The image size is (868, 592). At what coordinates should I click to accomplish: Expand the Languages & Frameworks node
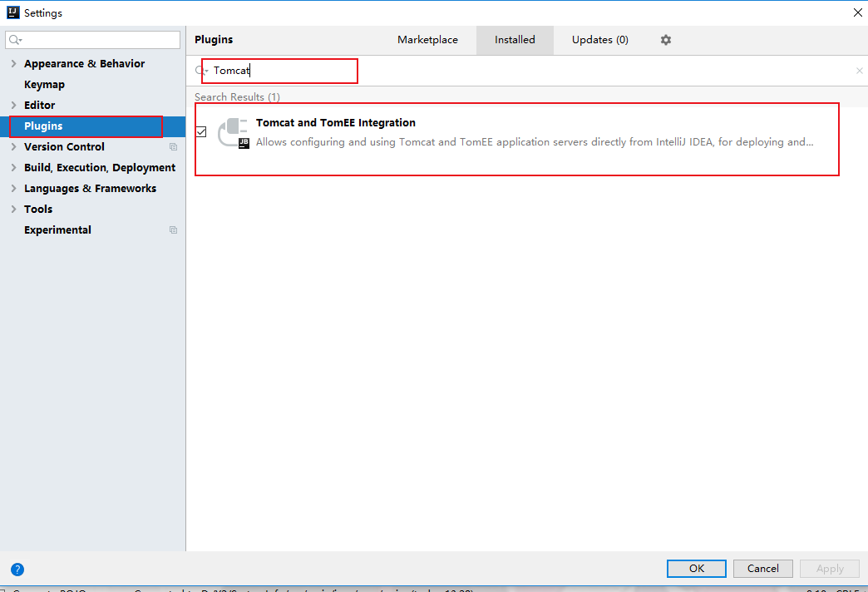13,188
